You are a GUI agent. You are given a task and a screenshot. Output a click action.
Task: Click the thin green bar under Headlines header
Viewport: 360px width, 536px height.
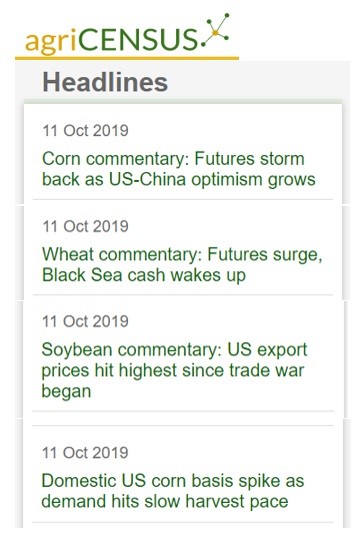[x=183, y=102]
